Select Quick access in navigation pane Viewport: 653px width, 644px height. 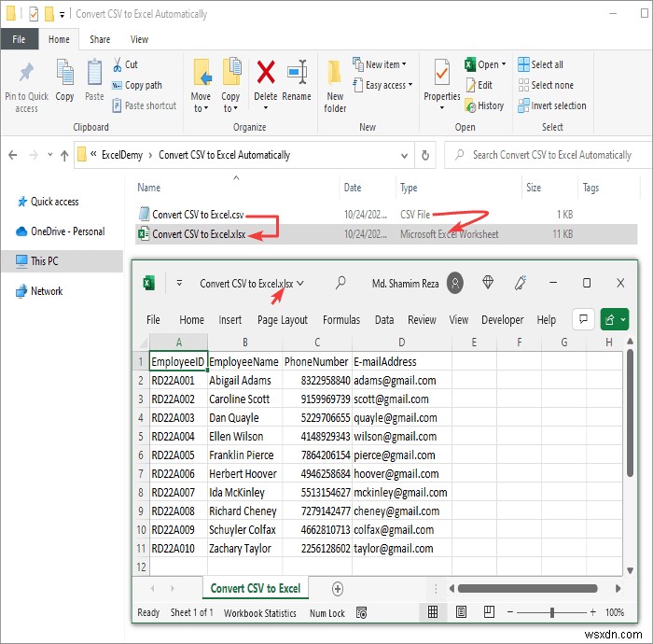pos(48,202)
